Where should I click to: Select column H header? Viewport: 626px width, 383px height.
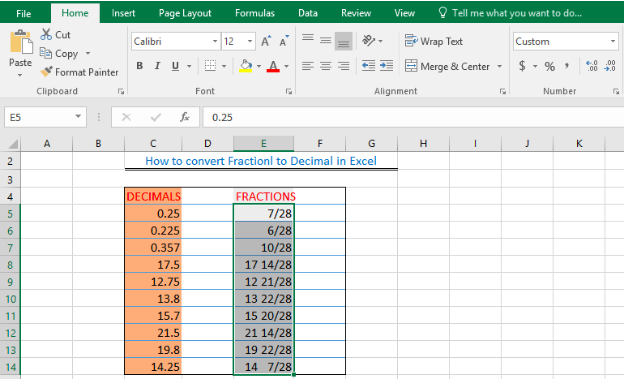click(423, 143)
